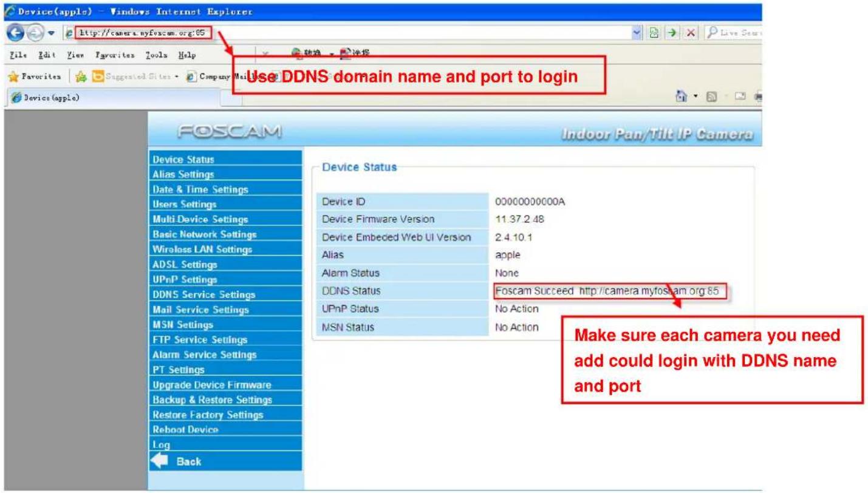Click the Live Search box
868x493 pixels.
point(733,33)
